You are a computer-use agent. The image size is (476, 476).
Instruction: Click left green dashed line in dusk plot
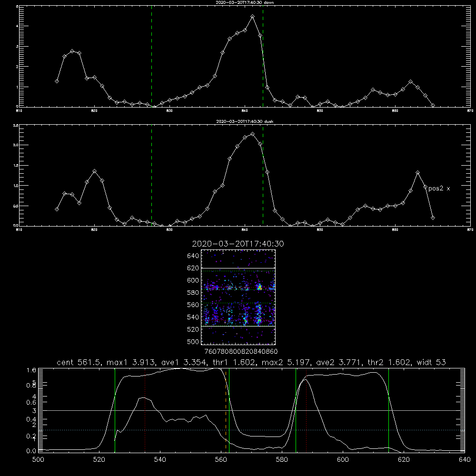click(x=151, y=175)
